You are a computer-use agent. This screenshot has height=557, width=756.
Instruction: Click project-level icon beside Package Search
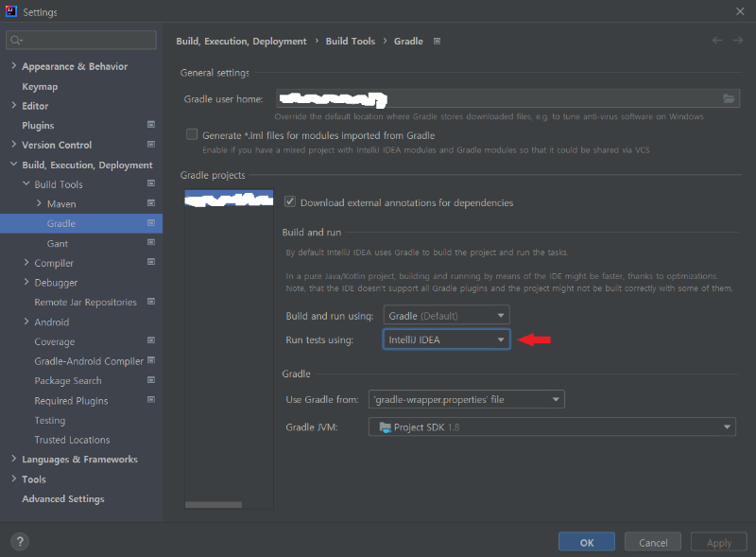(151, 380)
